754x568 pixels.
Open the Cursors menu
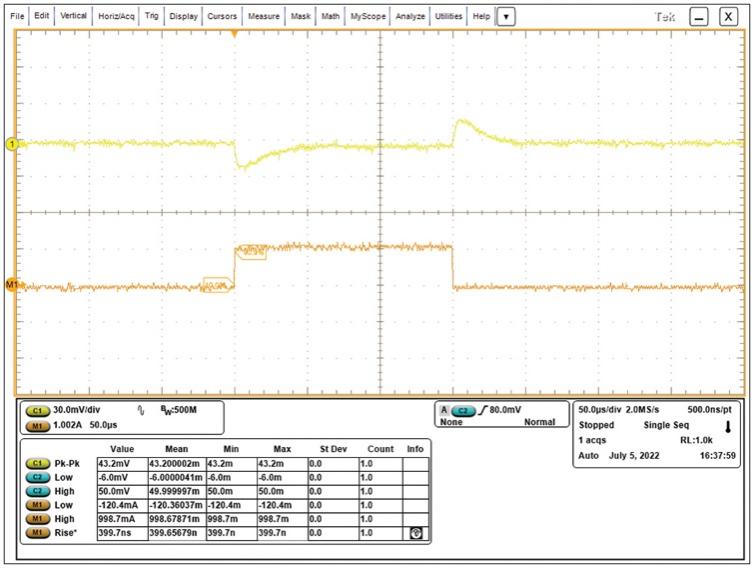(222, 17)
